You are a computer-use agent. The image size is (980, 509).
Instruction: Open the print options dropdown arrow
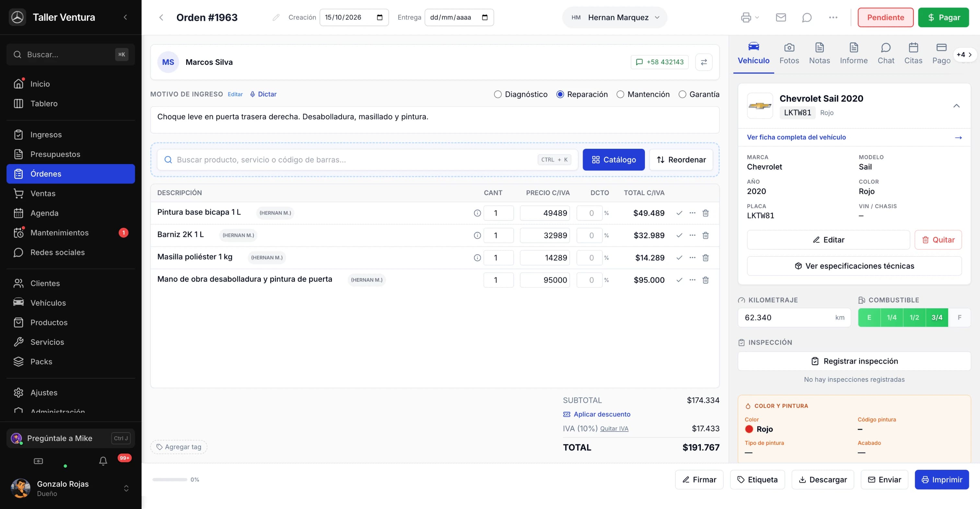(757, 18)
